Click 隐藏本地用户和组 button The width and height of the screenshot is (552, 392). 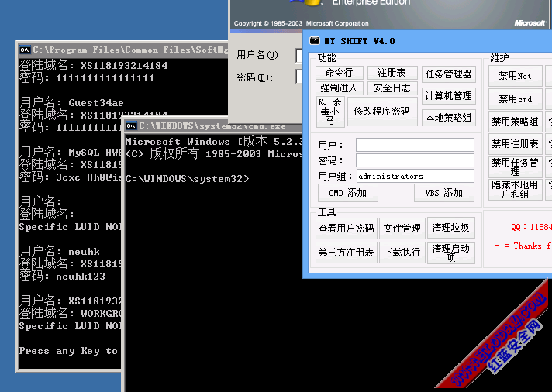[x=515, y=190]
